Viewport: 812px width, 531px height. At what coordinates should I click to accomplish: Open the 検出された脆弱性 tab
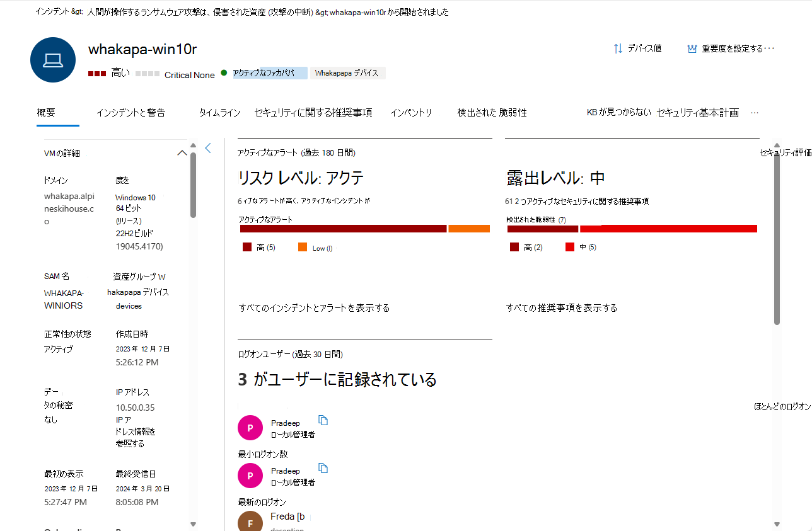click(x=492, y=113)
